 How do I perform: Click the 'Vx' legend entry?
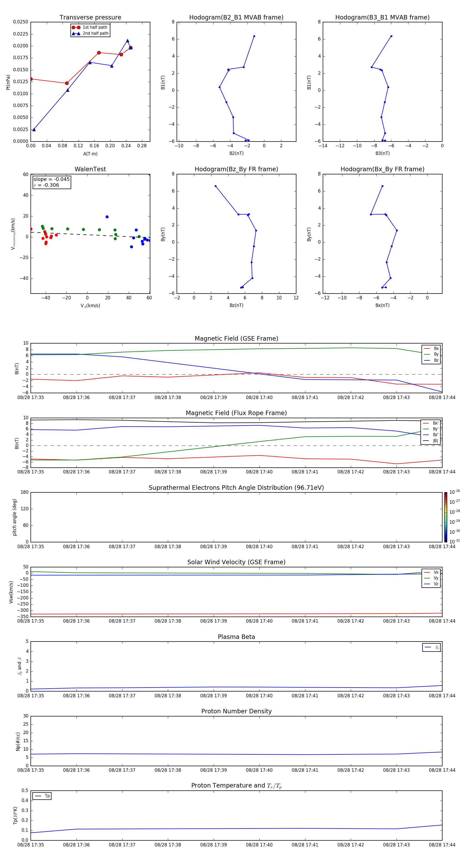click(x=431, y=572)
